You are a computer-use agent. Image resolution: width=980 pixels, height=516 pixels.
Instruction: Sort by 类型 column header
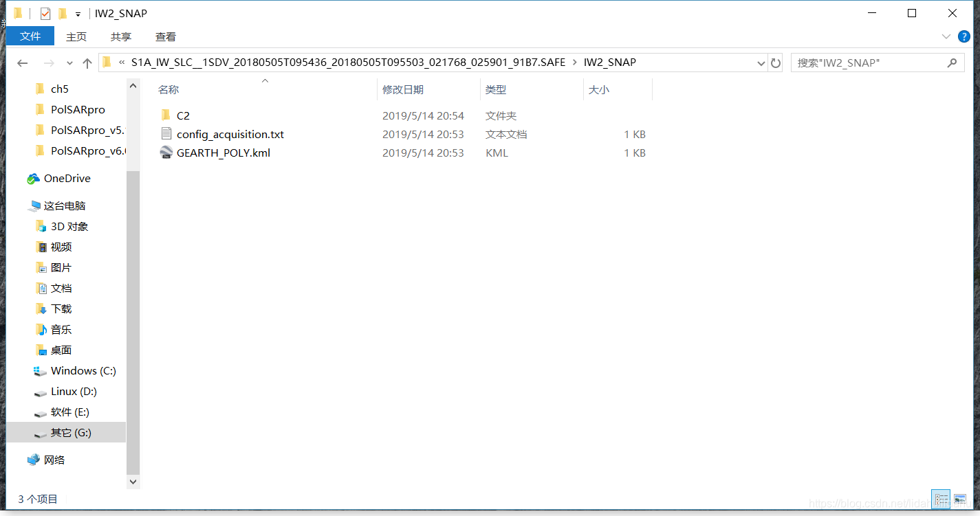click(x=495, y=90)
